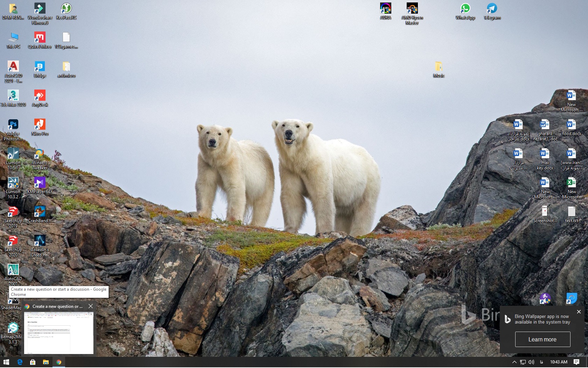Screen dimensions: 588x368
Task: Click the clock to open the calendar
Action: 558,362
